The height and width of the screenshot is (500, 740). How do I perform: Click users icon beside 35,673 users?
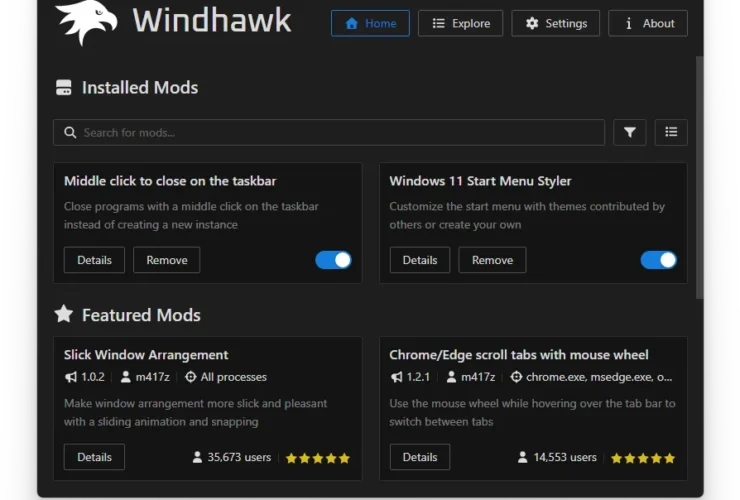[x=197, y=457]
